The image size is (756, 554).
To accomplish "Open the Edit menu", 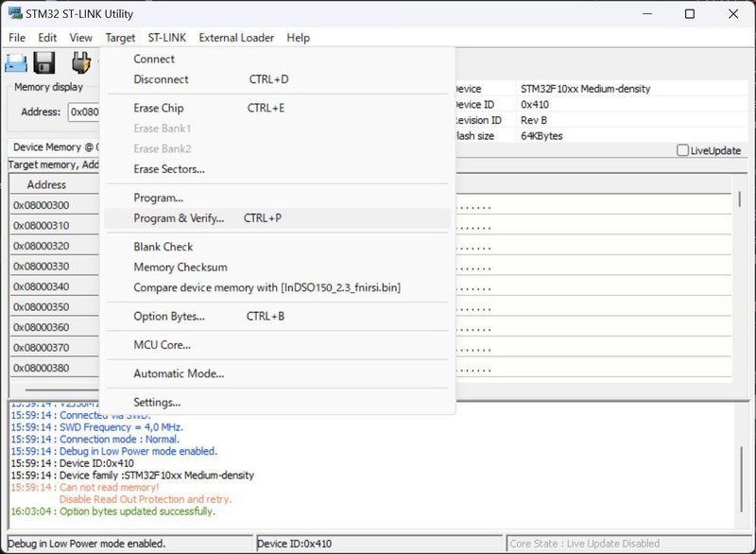I will [47, 38].
